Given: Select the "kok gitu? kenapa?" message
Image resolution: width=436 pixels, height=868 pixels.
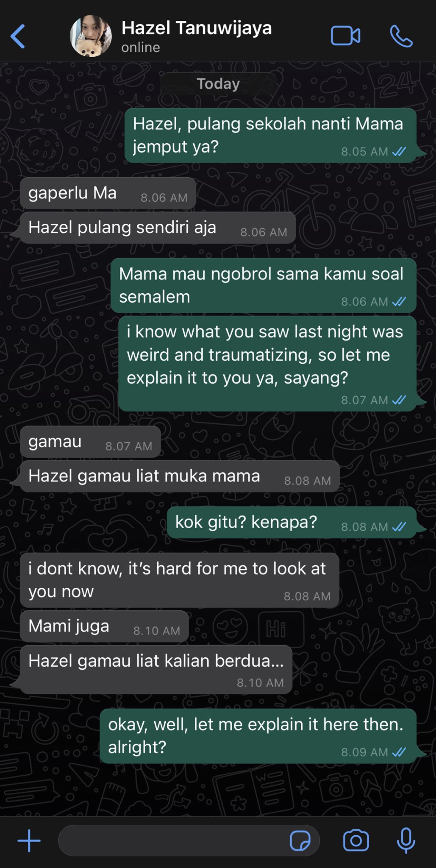Looking at the screenshot, I should coord(292,522).
